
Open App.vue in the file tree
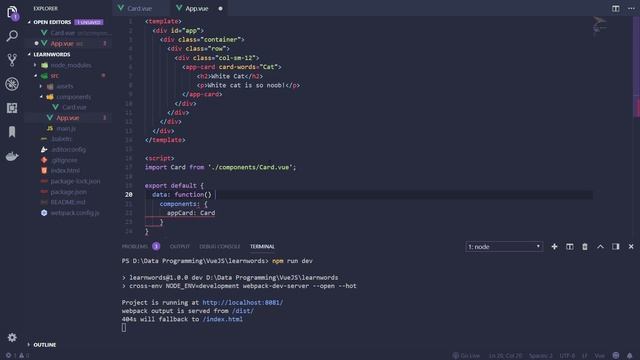(68, 118)
